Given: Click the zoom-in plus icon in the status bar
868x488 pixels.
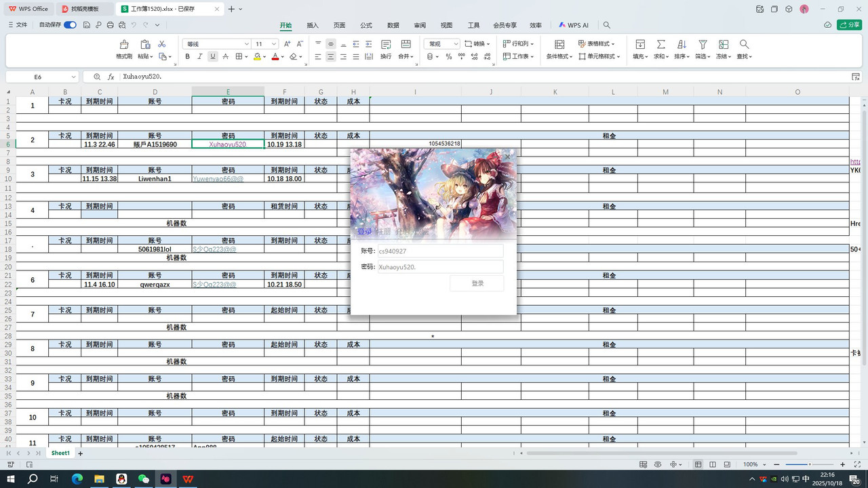Looking at the screenshot, I should tap(843, 464).
